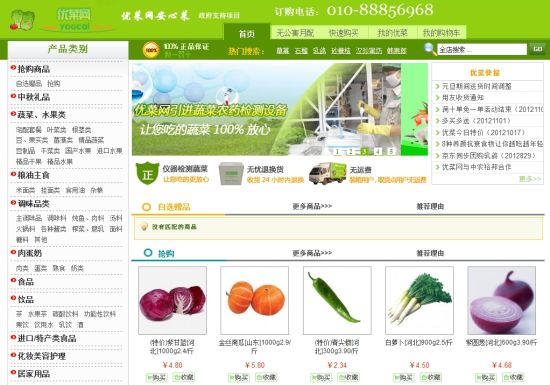This screenshot has height=385, width=550.
Task: Open the purple onion product image
Action: [x=502, y=300]
